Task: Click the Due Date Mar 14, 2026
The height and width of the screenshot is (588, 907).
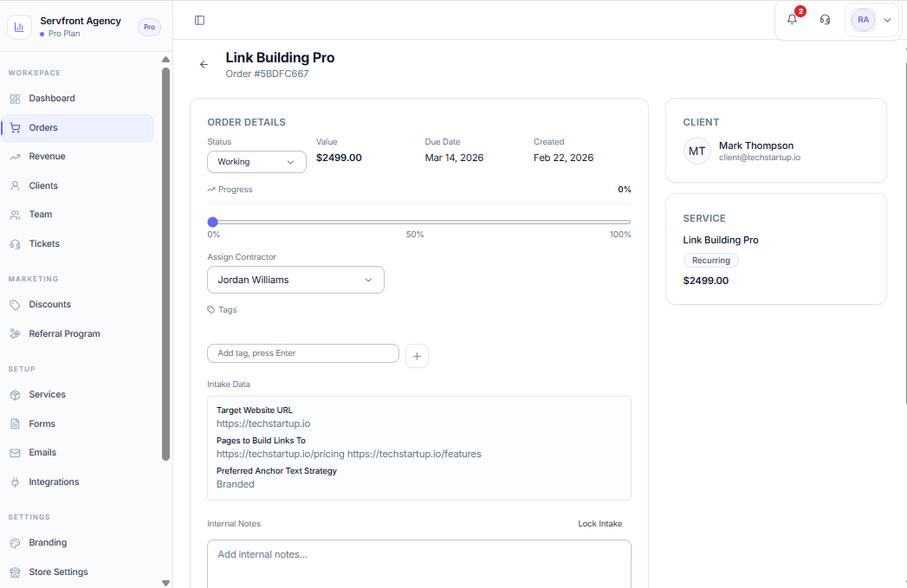Action: point(454,158)
